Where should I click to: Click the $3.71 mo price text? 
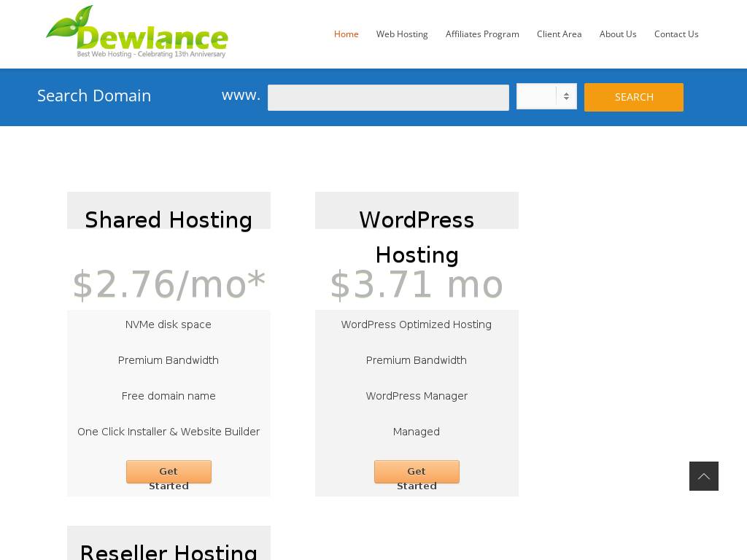[x=417, y=284]
